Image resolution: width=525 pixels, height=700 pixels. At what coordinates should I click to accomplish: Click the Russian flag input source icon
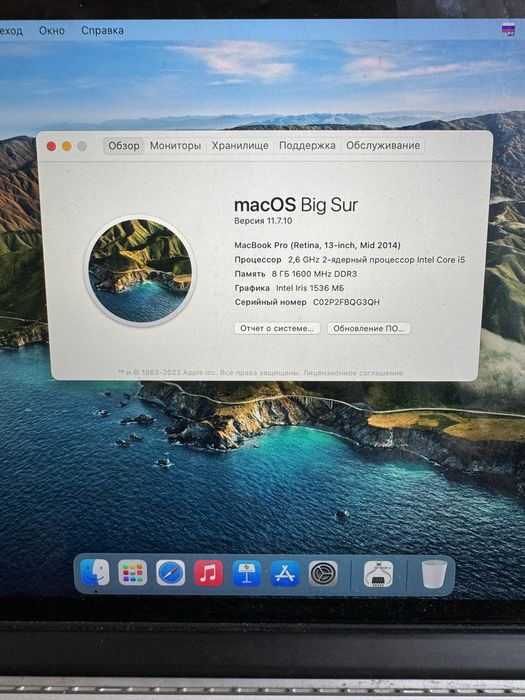508,30
